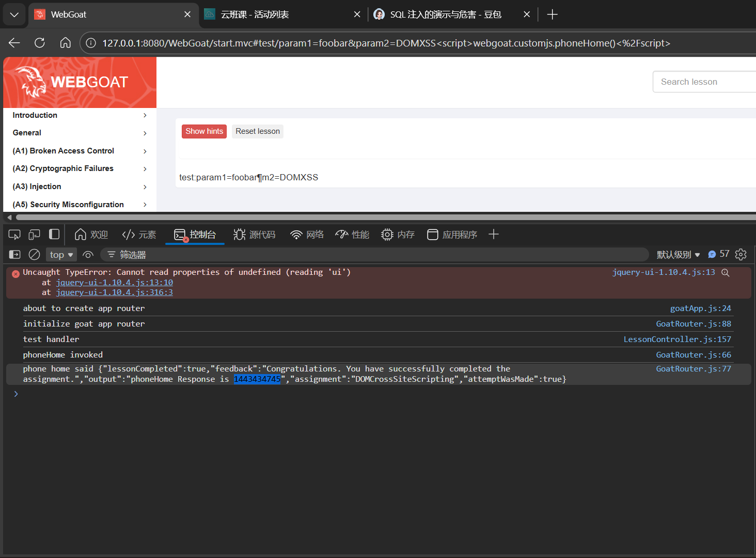
Task: View site information icon in address bar
Action: tap(91, 43)
